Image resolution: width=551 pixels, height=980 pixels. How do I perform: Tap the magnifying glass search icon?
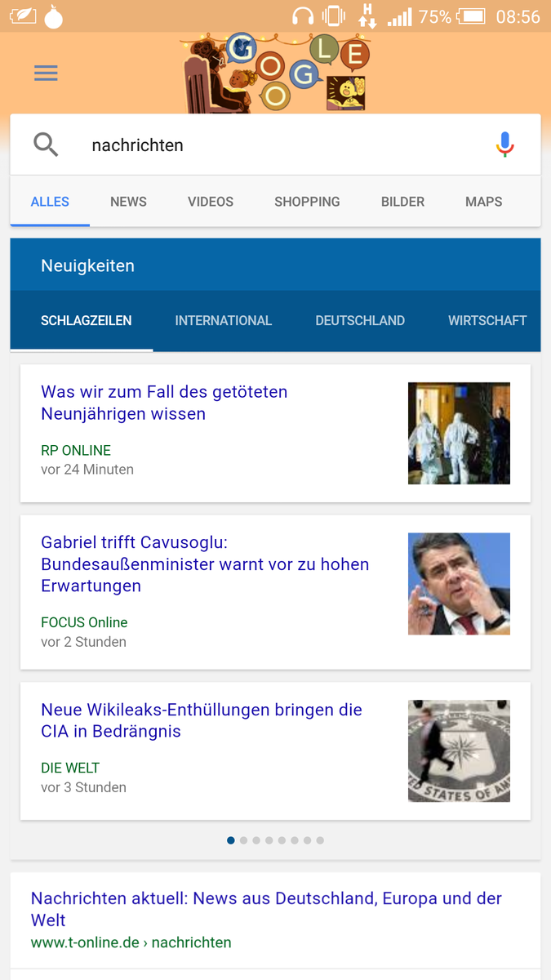tap(46, 145)
